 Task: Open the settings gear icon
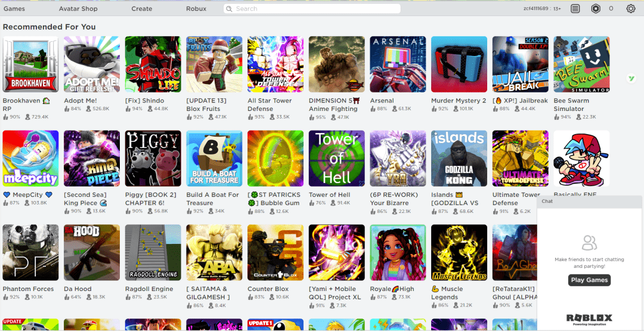click(630, 8)
